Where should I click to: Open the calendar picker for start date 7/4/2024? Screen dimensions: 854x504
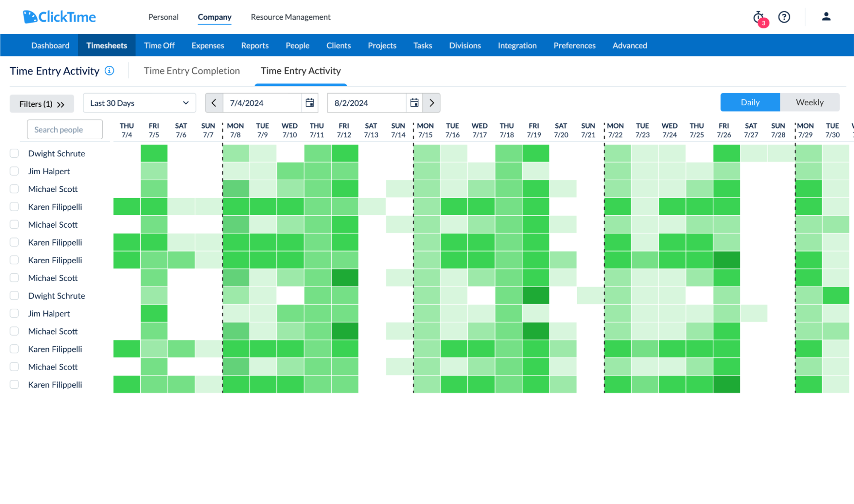[310, 103]
